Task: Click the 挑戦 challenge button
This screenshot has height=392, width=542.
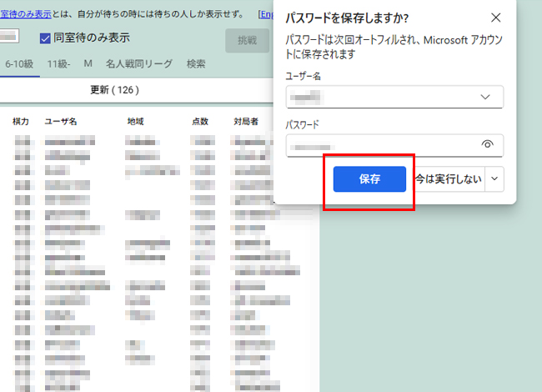Action: point(247,40)
